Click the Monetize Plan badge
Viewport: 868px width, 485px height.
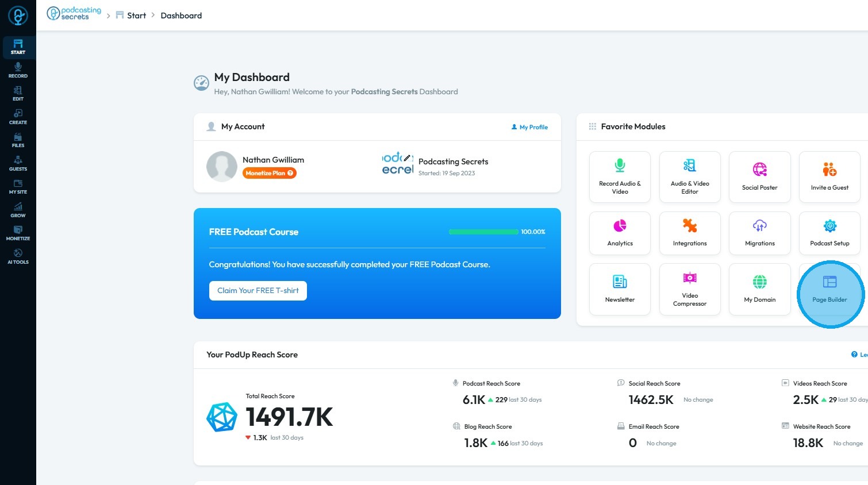(270, 173)
